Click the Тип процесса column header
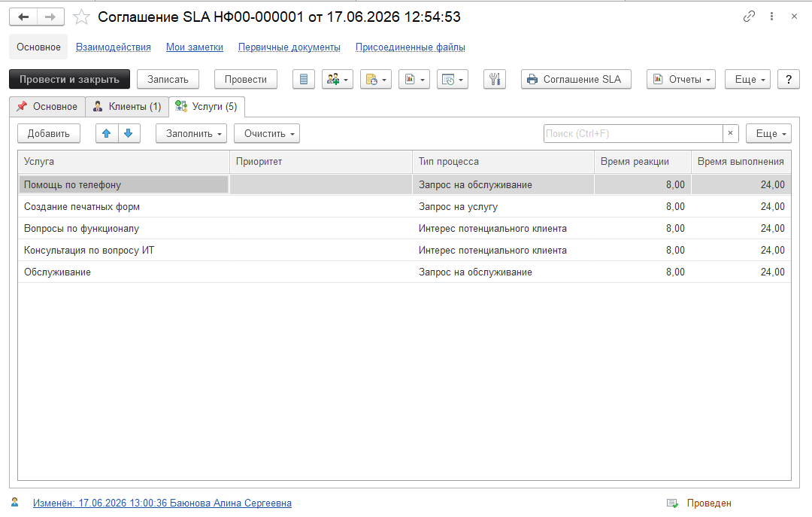812x517 pixels. click(x=503, y=161)
